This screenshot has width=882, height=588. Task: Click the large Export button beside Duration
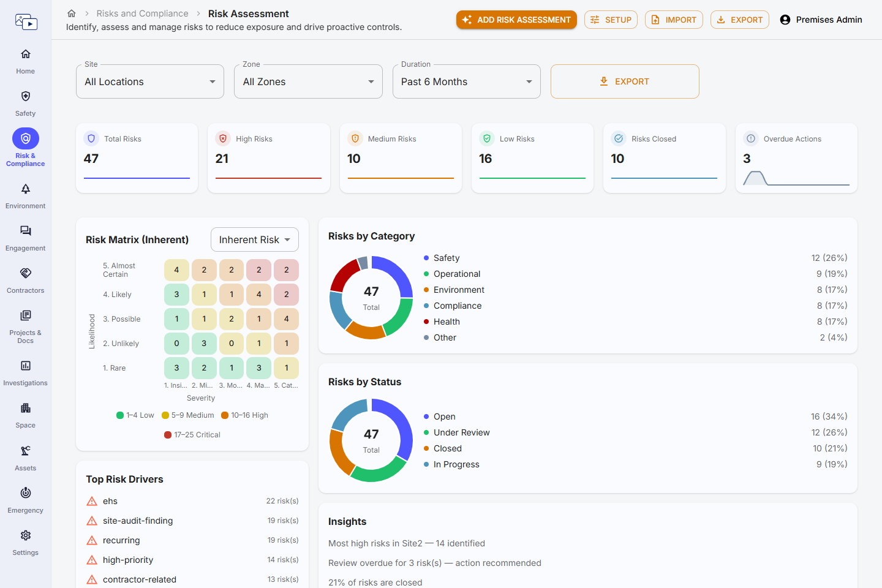(x=625, y=81)
